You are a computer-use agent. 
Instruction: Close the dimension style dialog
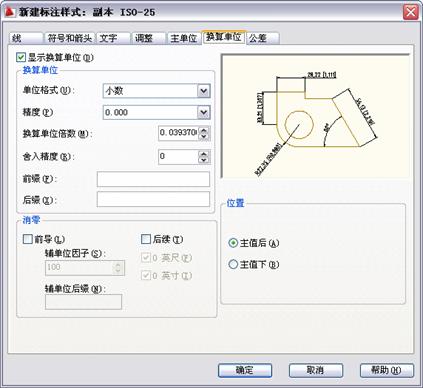point(410,12)
